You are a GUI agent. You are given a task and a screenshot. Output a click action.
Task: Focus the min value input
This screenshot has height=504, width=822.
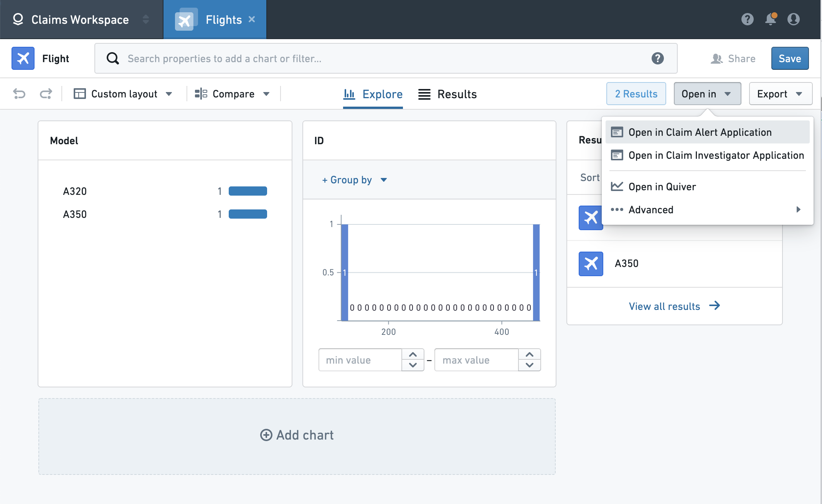360,360
